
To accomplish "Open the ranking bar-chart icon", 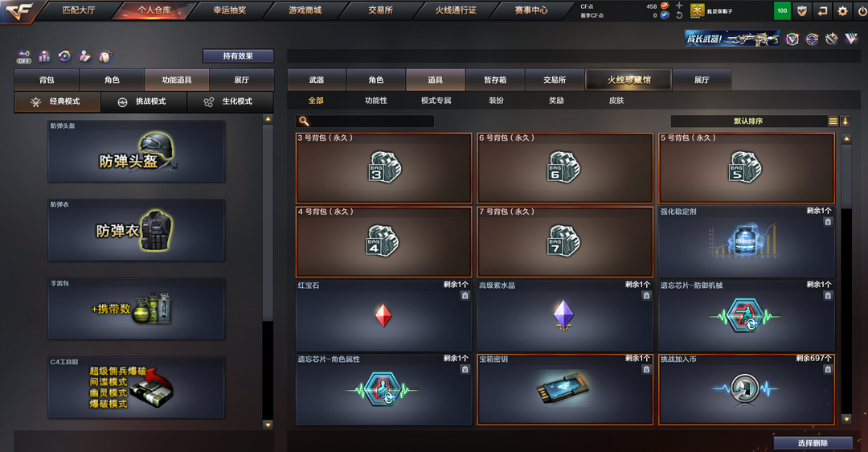I will (x=44, y=56).
